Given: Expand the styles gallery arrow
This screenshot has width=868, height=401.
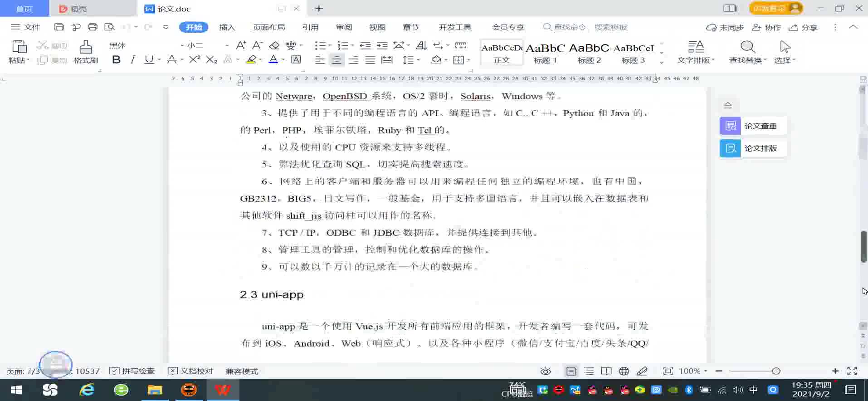Looking at the screenshot, I should (662, 62).
